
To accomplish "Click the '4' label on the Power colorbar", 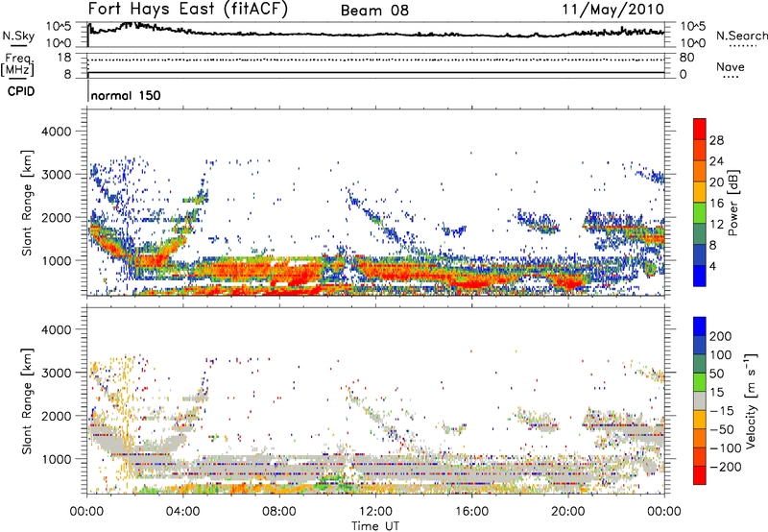I will 713,267.
